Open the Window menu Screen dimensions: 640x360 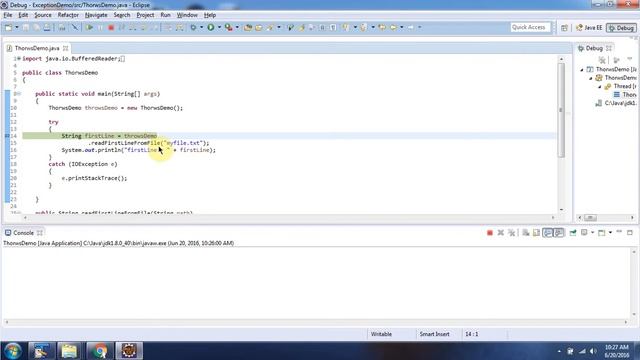[187, 15]
